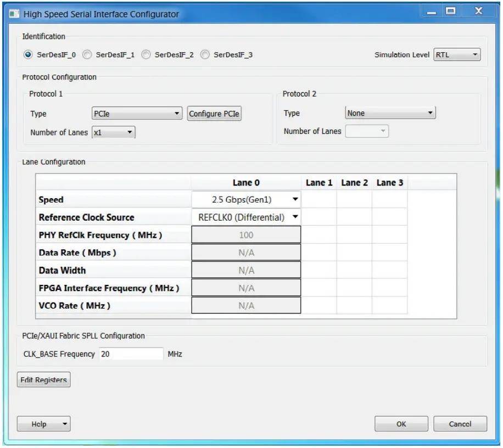
Task: Open the Protocol 1 Type dropdown
Action: coord(137,113)
